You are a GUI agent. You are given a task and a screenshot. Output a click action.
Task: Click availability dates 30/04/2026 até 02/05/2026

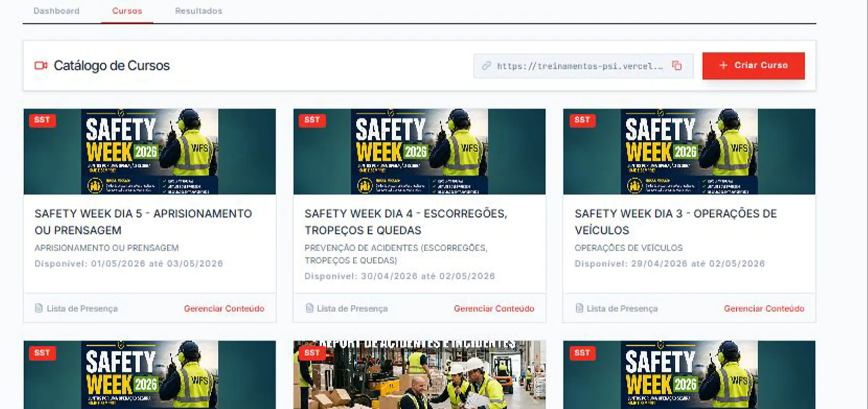[428, 276]
